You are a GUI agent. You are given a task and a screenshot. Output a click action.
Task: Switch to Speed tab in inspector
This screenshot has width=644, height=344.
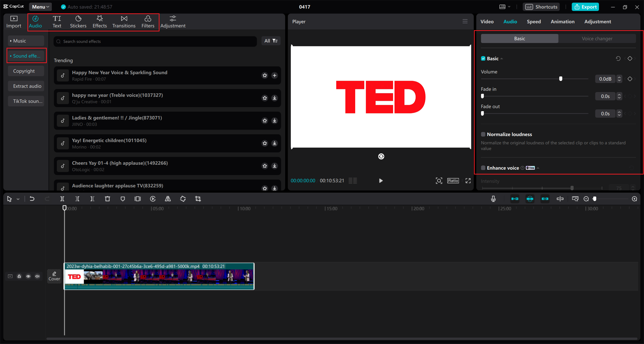(x=534, y=22)
